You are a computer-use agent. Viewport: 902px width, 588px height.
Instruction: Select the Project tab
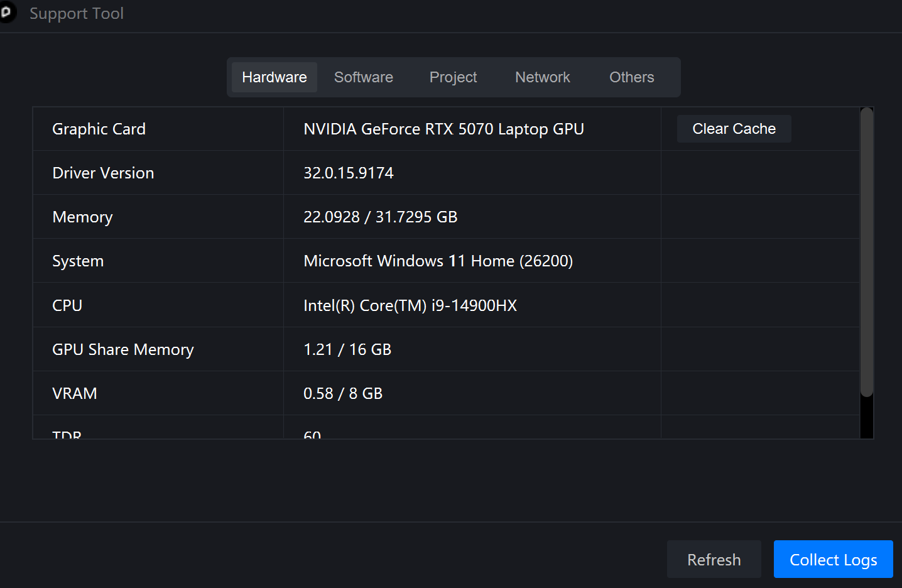pyautogui.click(x=453, y=77)
